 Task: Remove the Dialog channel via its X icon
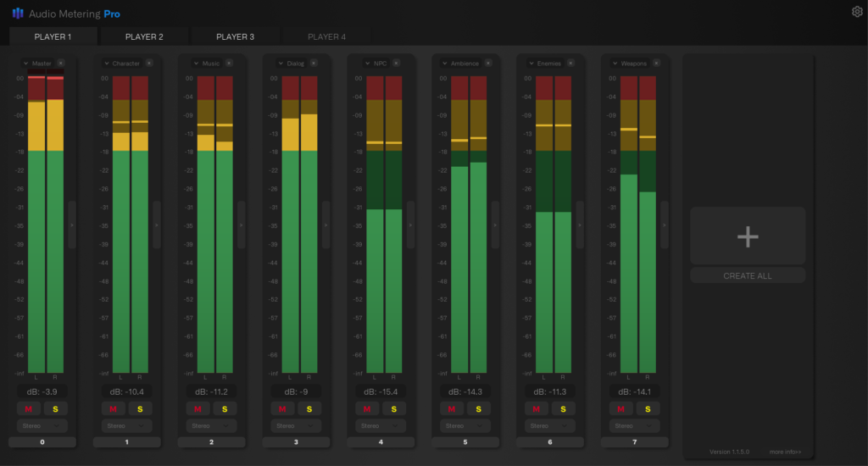313,64
